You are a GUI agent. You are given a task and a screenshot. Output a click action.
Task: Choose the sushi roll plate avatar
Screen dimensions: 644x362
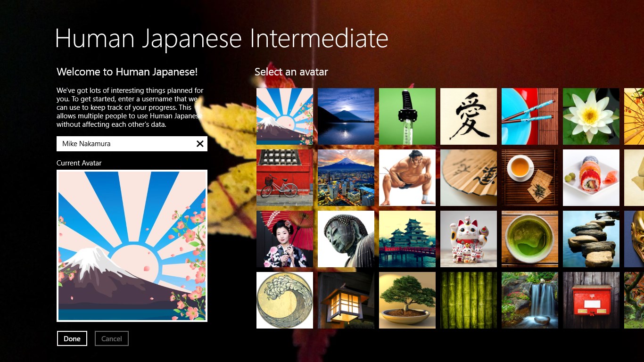pyautogui.click(x=591, y=178)
